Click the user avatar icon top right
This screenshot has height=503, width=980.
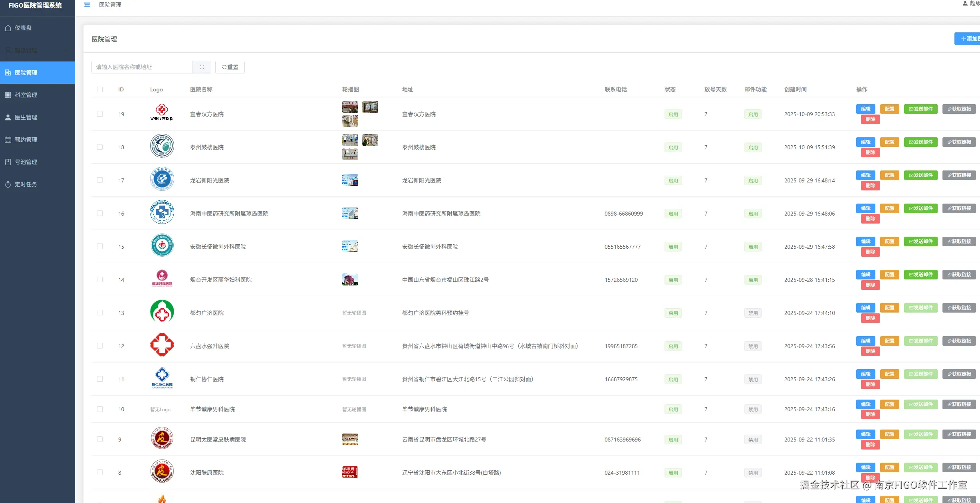[x=965, y=3]
